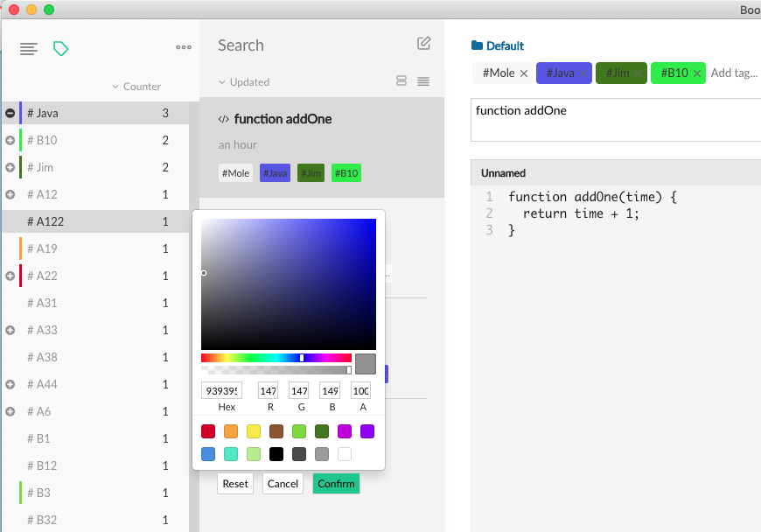Pick the yellow preset color swatch
761x532 pixels.
254,431
